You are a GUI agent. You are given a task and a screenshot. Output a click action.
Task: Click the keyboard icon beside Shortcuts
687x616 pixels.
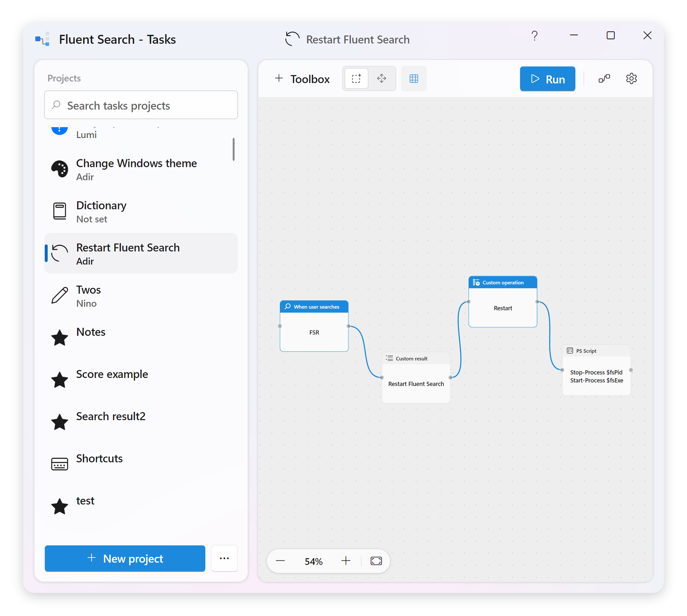pos(59,464)
